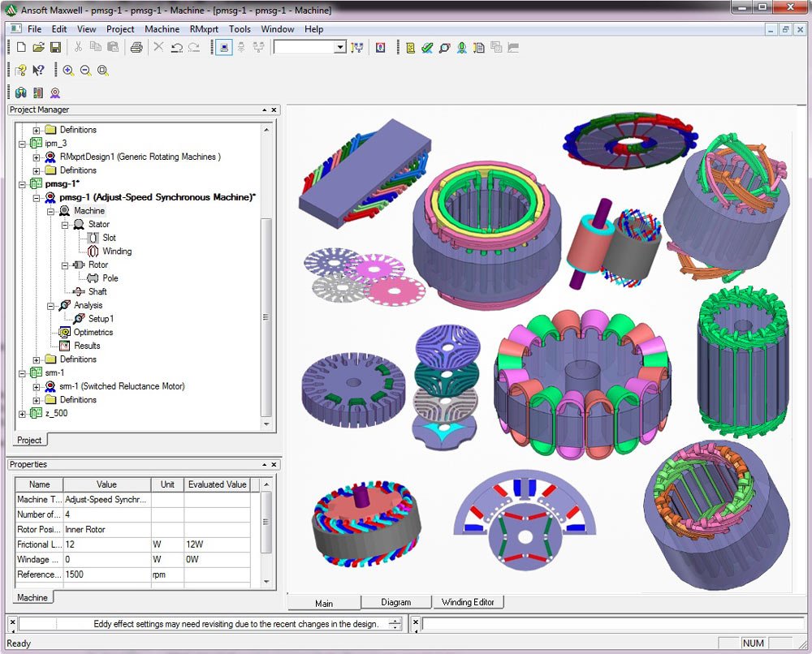Zoom in with the plus magnifier icon
Image resolution: width=812 pixels, height=654 pixels.
[68, 71]
